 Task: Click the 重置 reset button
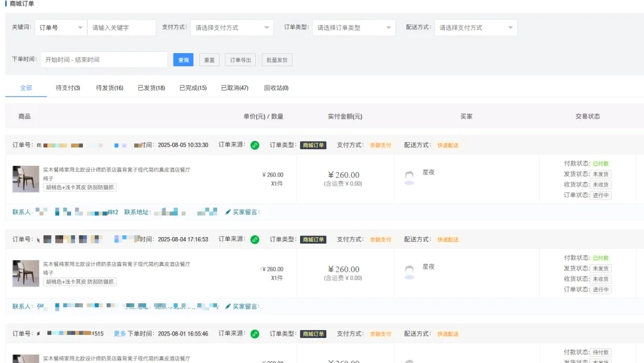pyautogui.click(x=209, y=60)
